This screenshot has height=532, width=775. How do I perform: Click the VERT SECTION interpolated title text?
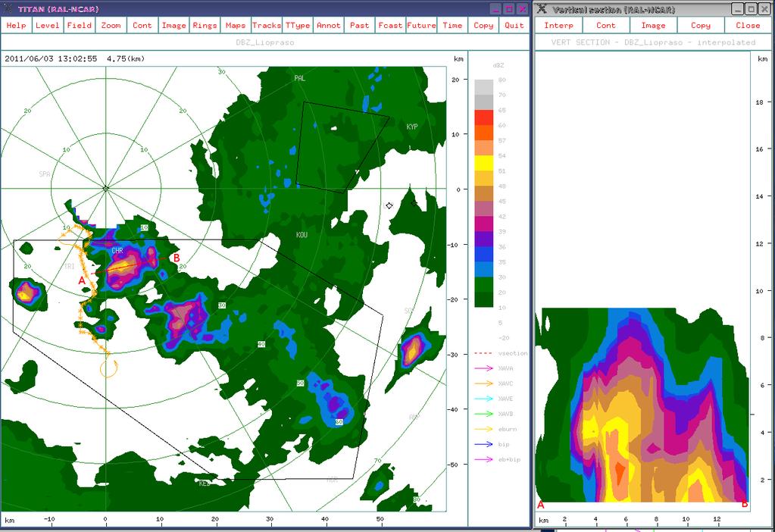click(654, 42)
